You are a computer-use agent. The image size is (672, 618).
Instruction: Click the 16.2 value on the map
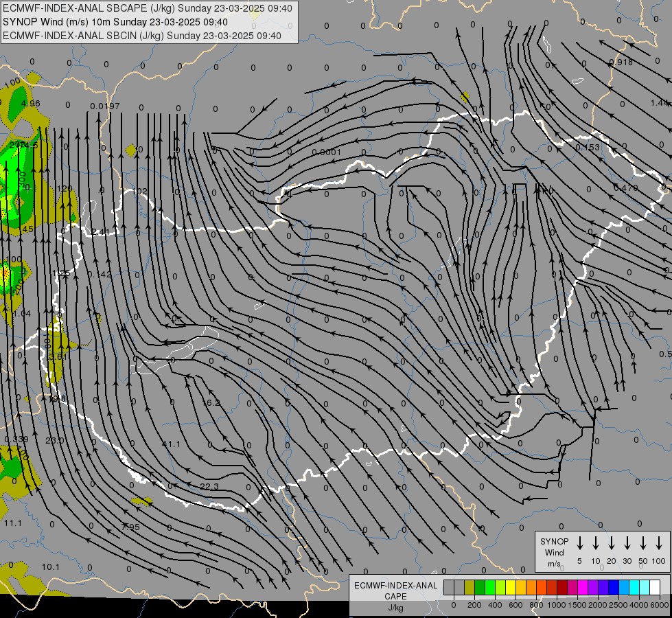pyautogui.click(x=211, y=402)
